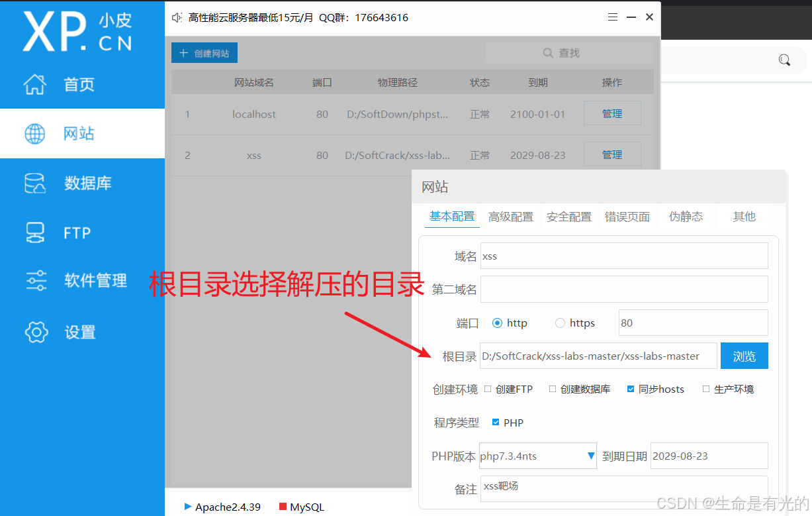Click the speaker icon beside the announcement
Image resolution: width=812 pixels, height=516 pixels.
point(175,18)
